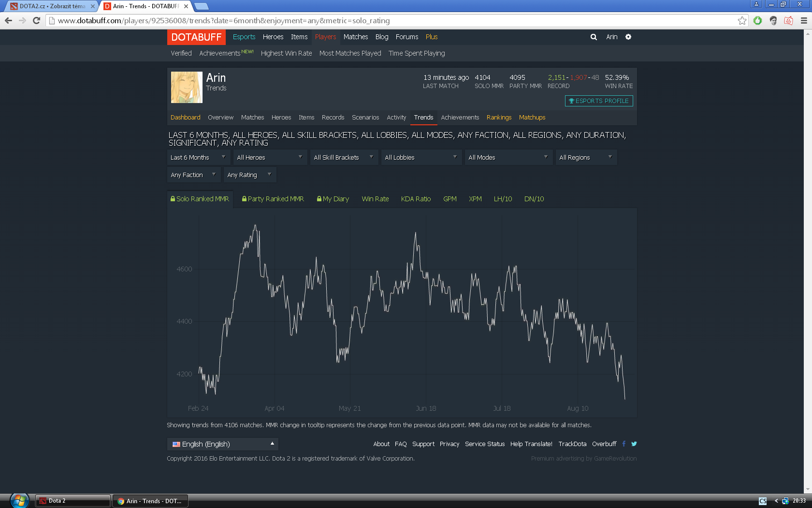Expand the All Heroes dropdown
This screenshot has height=508, width=812.
(270, 157)
